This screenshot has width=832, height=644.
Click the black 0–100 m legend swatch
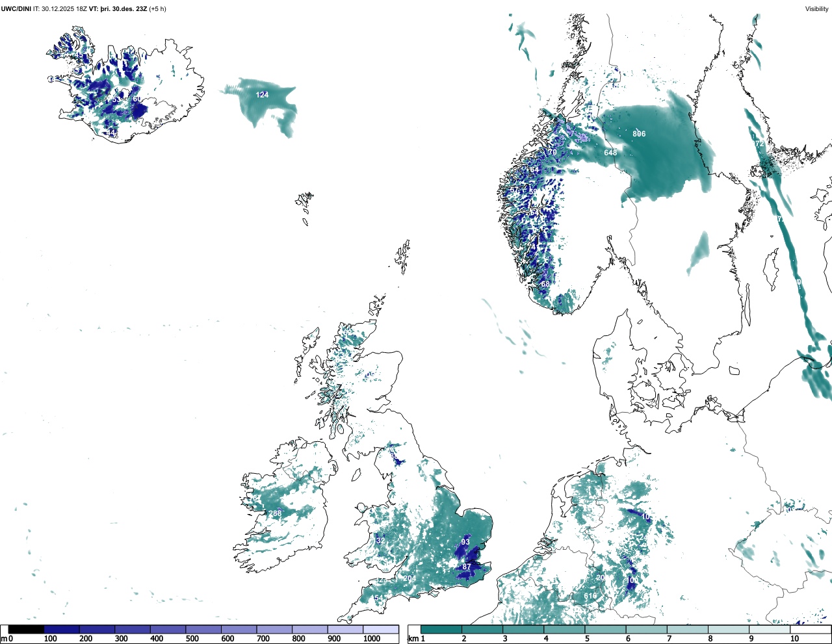[x=27, y=629]
